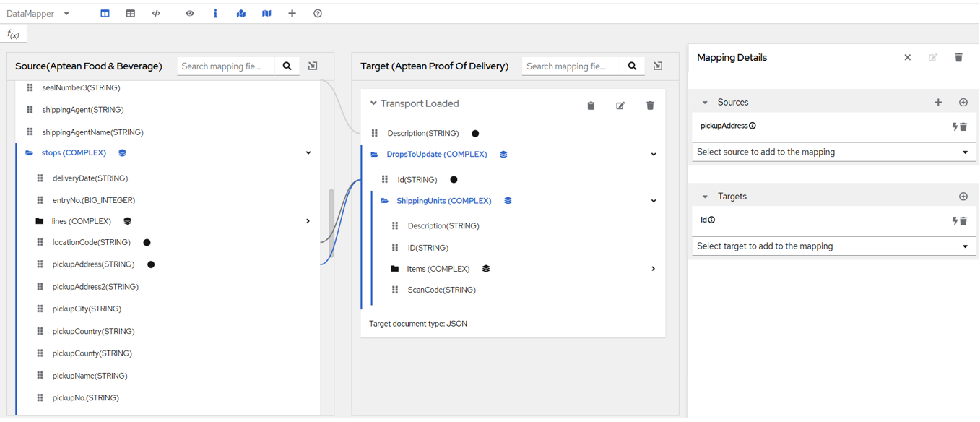Click the plus icon in top toolbar

[292, 14]
